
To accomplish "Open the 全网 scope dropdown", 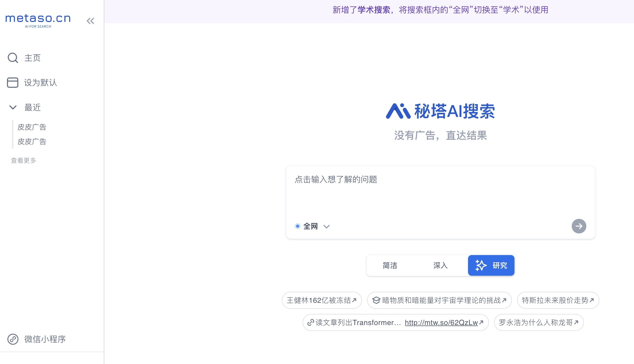I will (327, 226).
